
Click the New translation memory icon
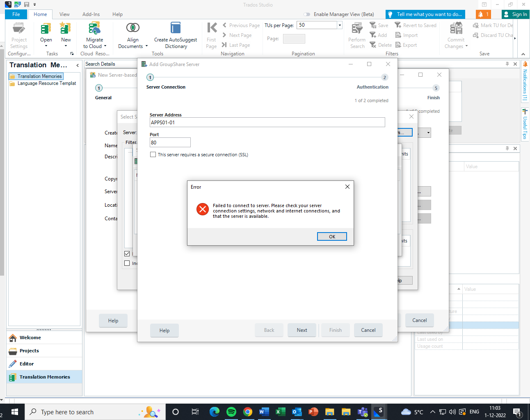click(x=66, y=29)
